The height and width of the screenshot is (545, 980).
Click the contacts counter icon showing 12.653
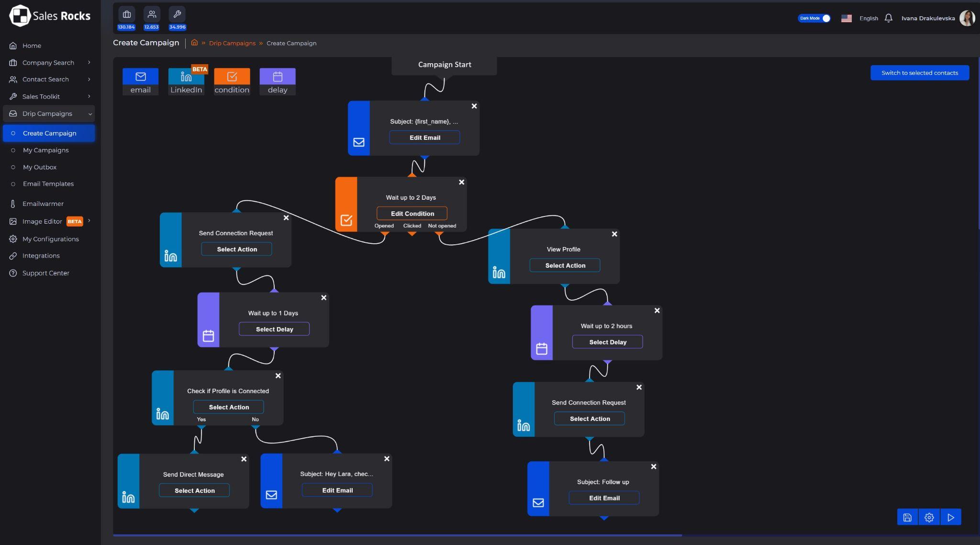pyautogui.click(x=152, y=14)
